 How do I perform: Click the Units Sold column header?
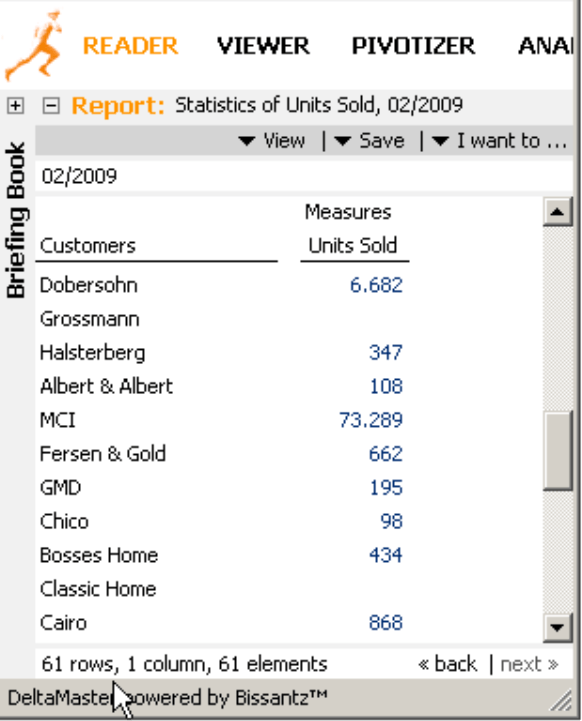353,245
